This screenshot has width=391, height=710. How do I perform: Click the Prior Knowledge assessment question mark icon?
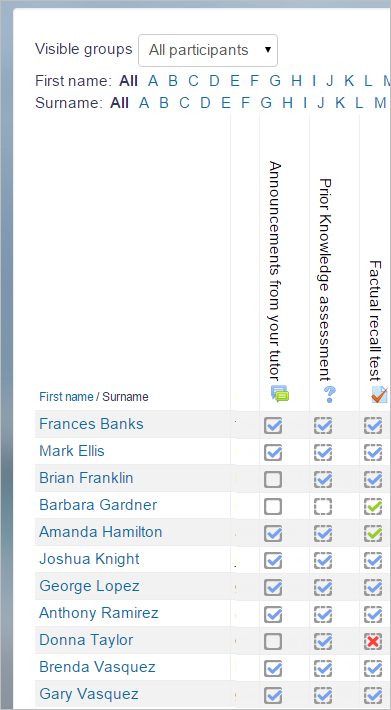(x=330, y=394)
